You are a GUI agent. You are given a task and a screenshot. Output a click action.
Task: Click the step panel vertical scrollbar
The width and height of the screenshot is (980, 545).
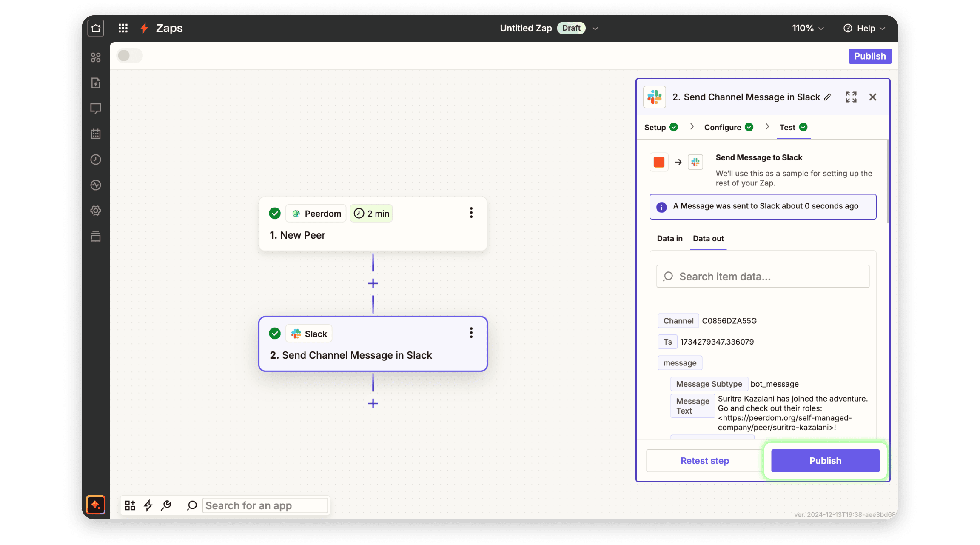(x=888, y=181)
